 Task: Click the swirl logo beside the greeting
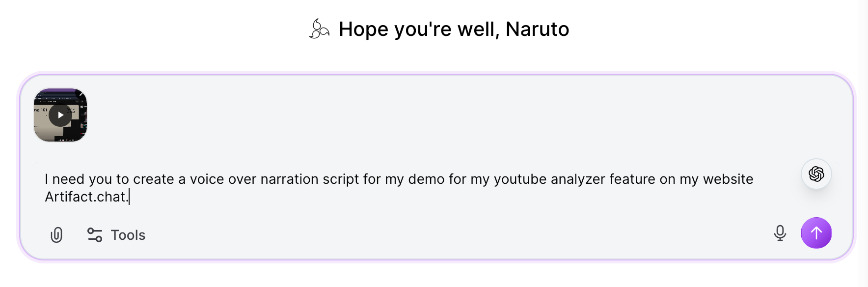319,29
